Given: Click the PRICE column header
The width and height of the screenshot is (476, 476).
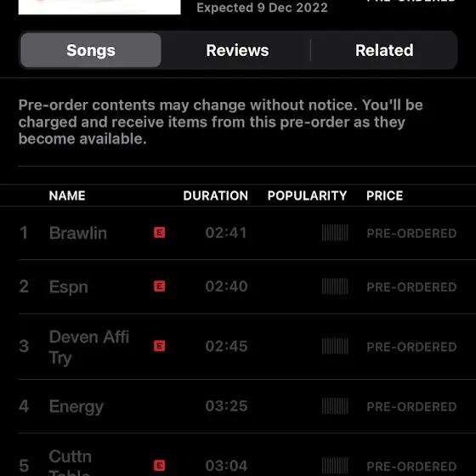Looking at the screenshot, I should tap(384, 195).
